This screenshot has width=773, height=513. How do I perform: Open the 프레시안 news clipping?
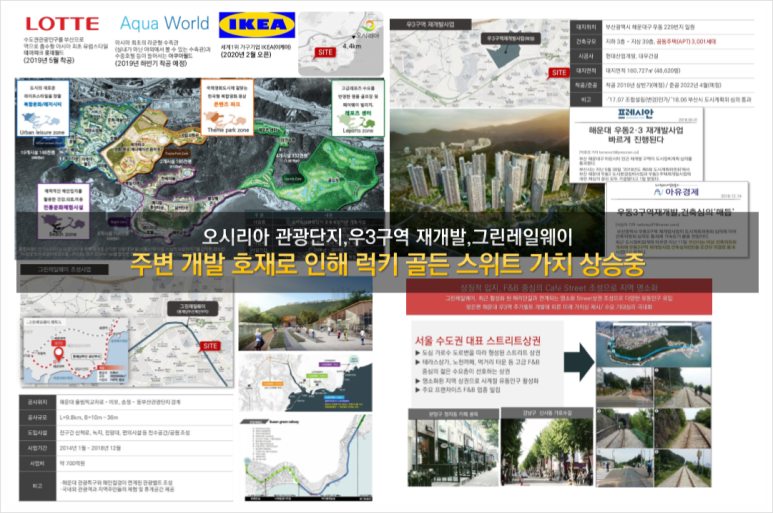636,144
